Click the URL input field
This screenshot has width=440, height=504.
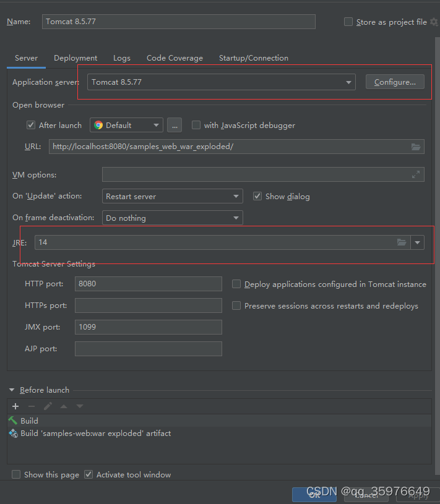pyautogui.click(x=236, y=147)
